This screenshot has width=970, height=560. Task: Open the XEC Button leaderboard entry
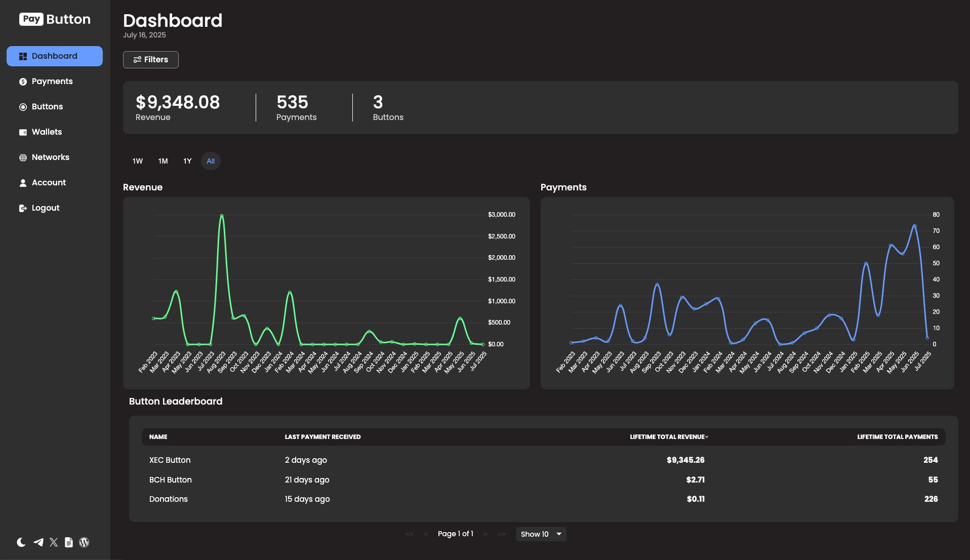tap(170, 460)
